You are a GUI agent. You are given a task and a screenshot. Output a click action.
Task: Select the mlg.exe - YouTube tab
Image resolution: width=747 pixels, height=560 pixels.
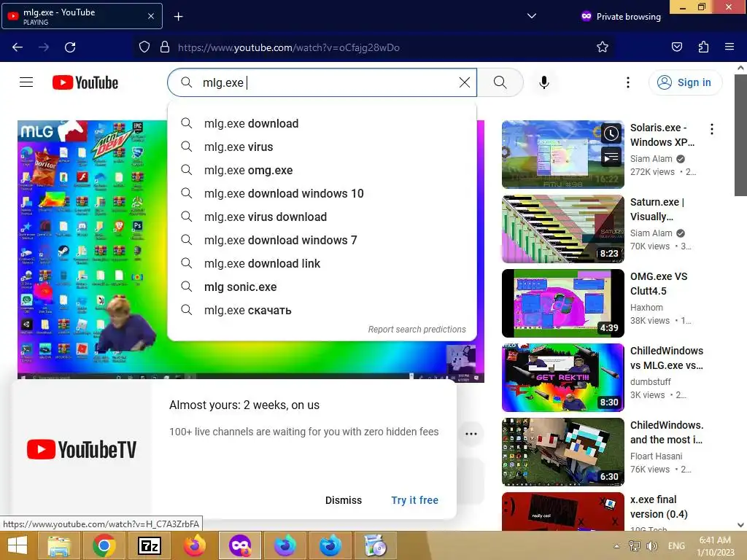[x=82, y=16]
